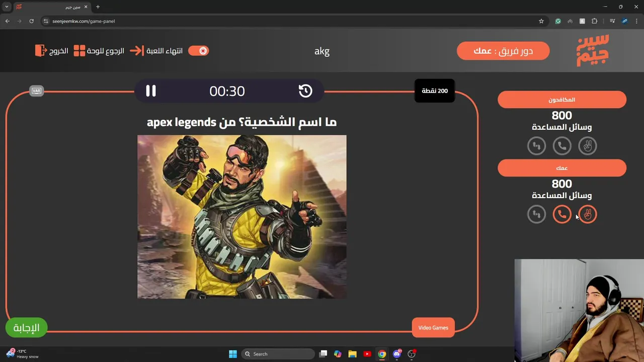This screenshot has width=644, height=362.
Task: Click the سين جيم site logo
Action: click(593, 50)
